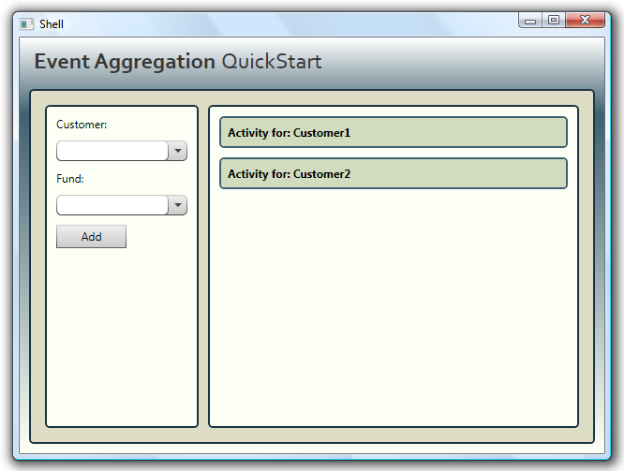Maximize the Shell window
Screen dimensions: 624x471
coord(554,20)
